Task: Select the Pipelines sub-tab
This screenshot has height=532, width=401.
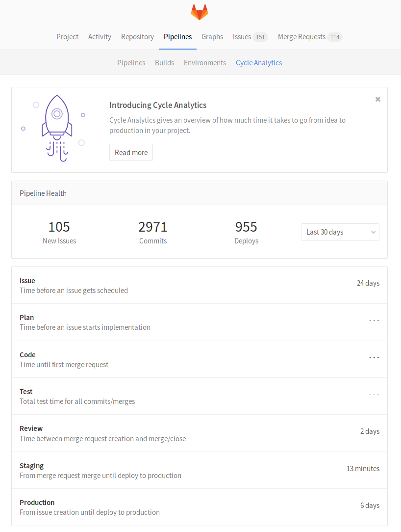Action: click(131, 62)
